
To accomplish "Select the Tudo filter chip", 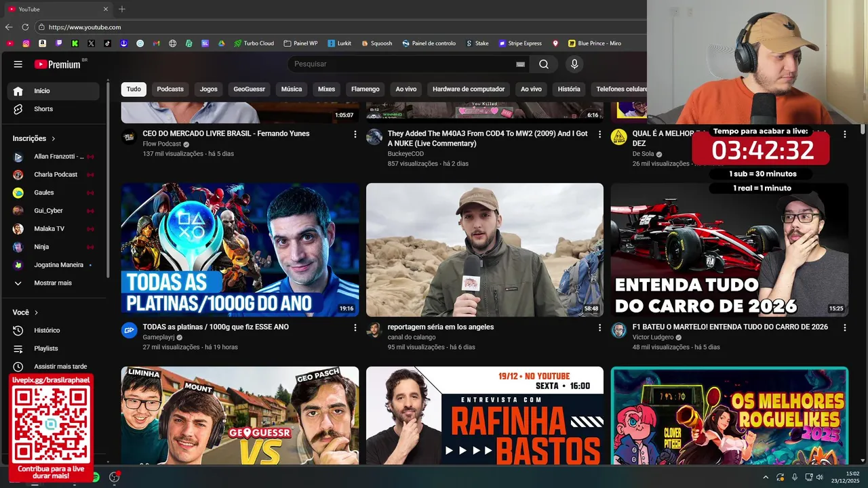I will 134,89.
